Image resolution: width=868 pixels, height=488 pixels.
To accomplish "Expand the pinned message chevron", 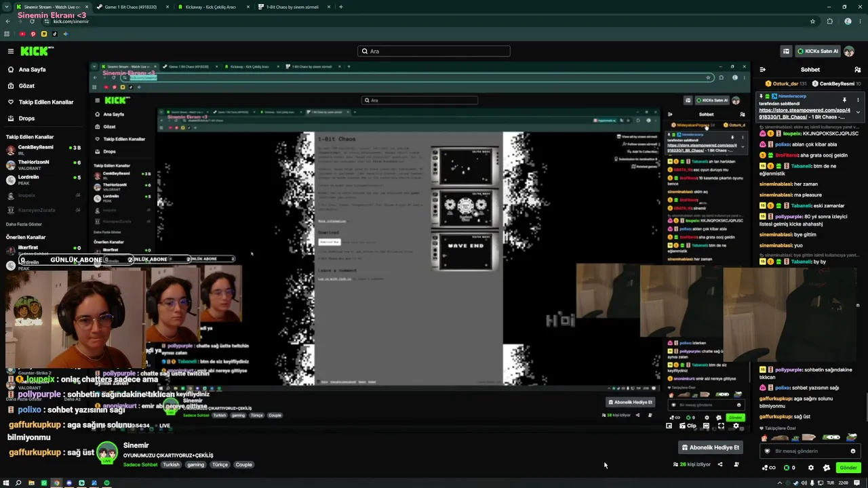I will 858,113.
